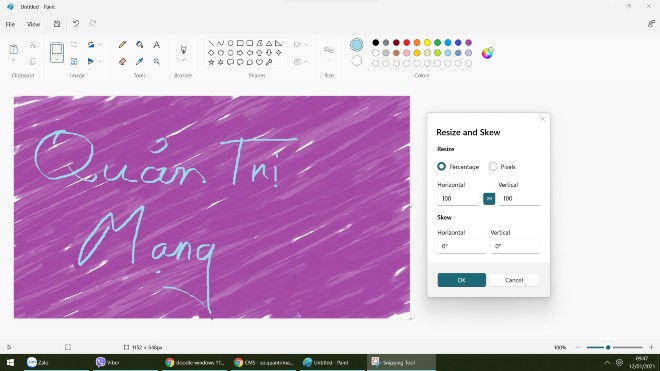
Task: Select the Percentage radio button
Action: point(441,166)
